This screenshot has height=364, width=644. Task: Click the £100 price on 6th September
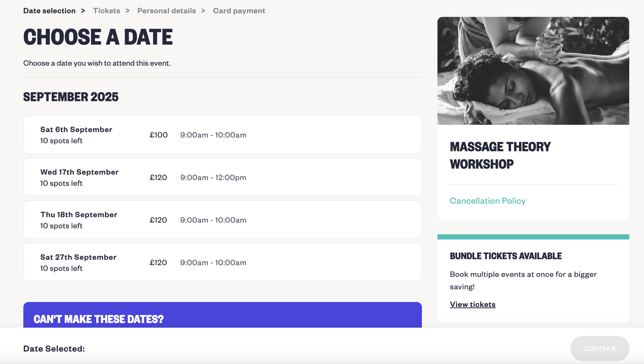(159, 135)
